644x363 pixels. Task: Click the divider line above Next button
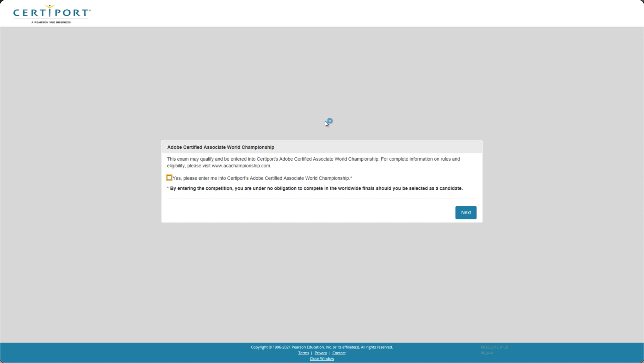click(322, 199)
